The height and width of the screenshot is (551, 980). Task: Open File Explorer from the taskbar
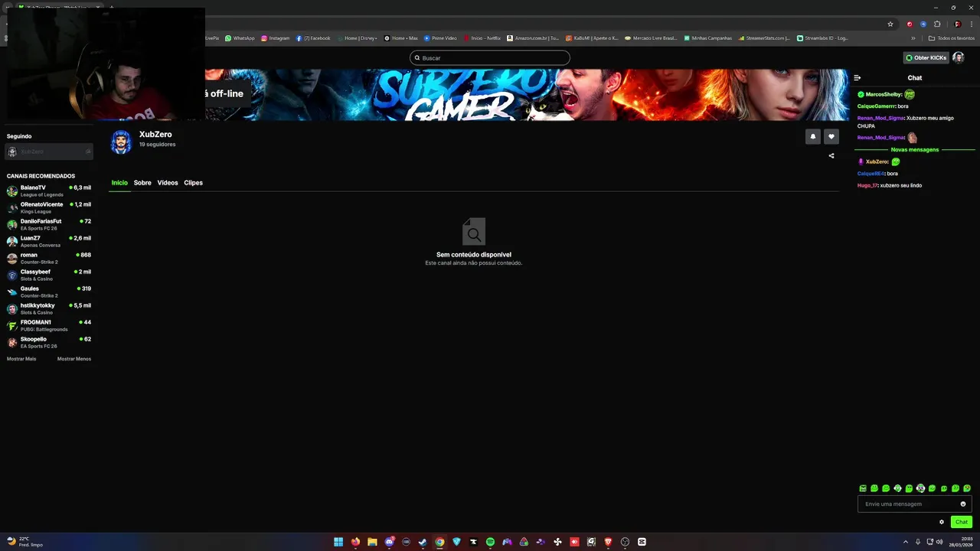tap(372, 542)
